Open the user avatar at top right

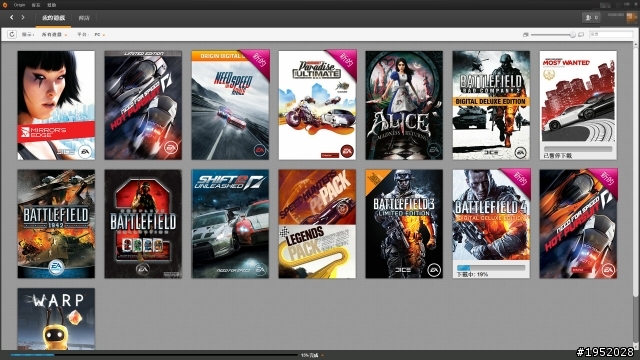click(x=631, y=18)
